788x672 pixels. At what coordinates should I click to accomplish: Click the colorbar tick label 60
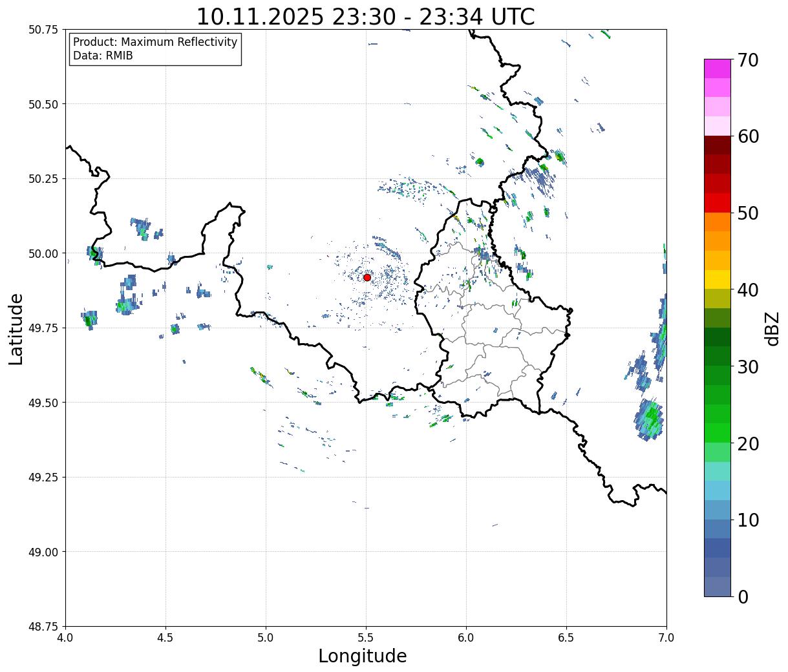(x=747, y=136)
